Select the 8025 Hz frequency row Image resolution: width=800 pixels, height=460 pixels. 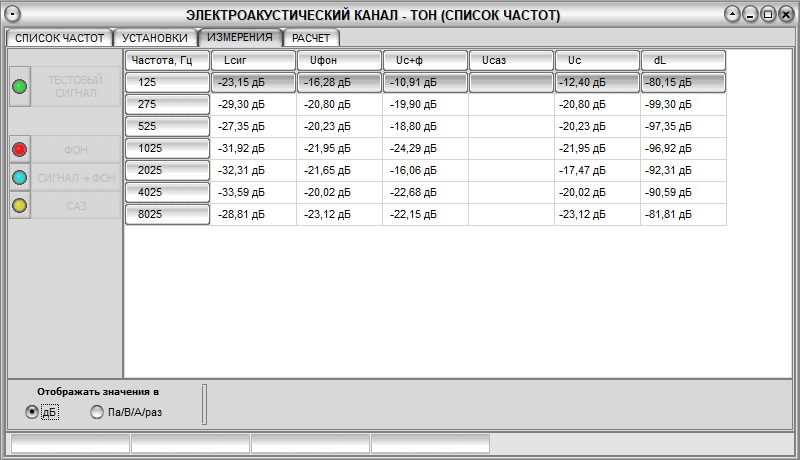[167, 214]
